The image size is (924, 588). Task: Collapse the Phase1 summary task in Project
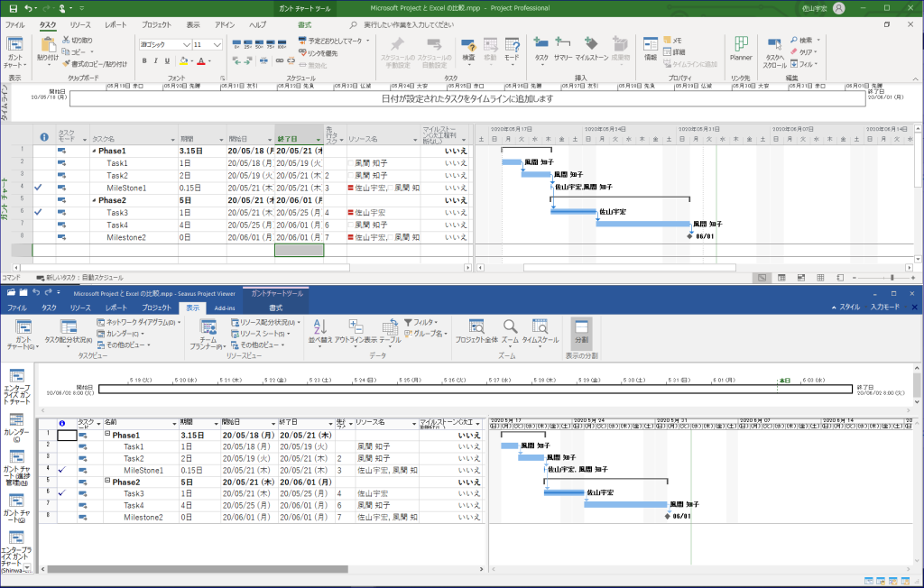click(94, 151)
